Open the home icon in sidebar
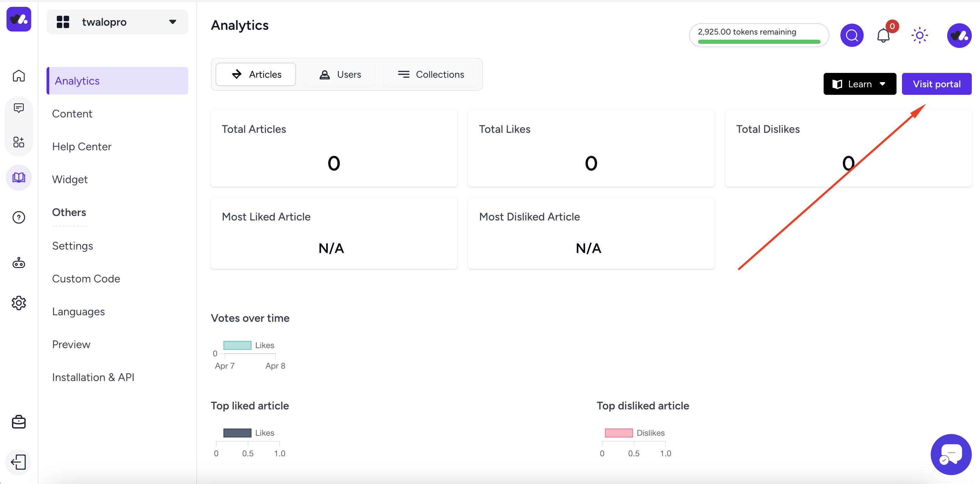This screenshot has height=484, width=980. tap(18, 76)
